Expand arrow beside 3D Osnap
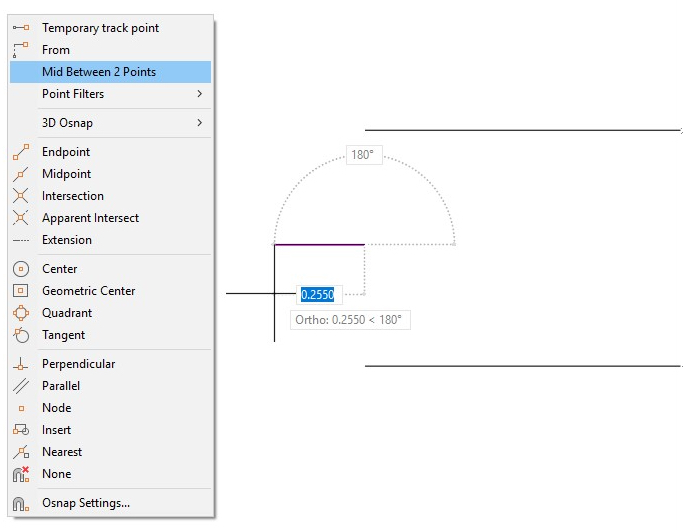The image size is (683, 530). 199,123
